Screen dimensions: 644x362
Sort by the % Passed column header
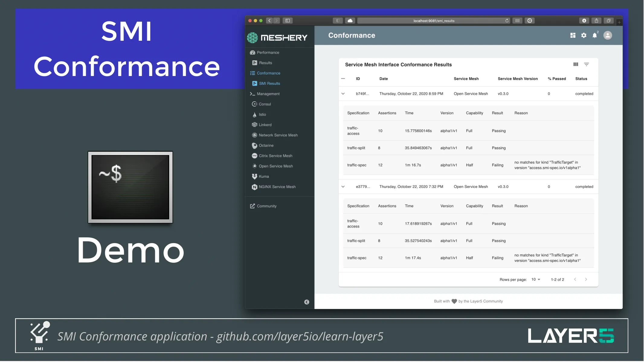557,79
